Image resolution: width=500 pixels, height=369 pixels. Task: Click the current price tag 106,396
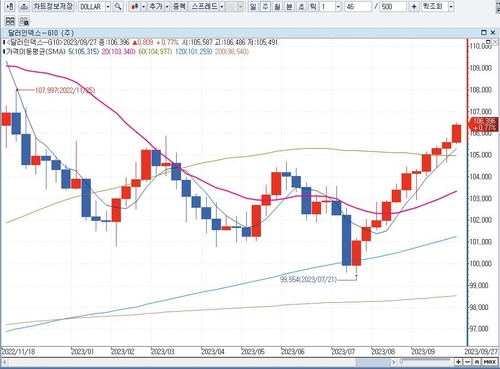tap(484, 124)
